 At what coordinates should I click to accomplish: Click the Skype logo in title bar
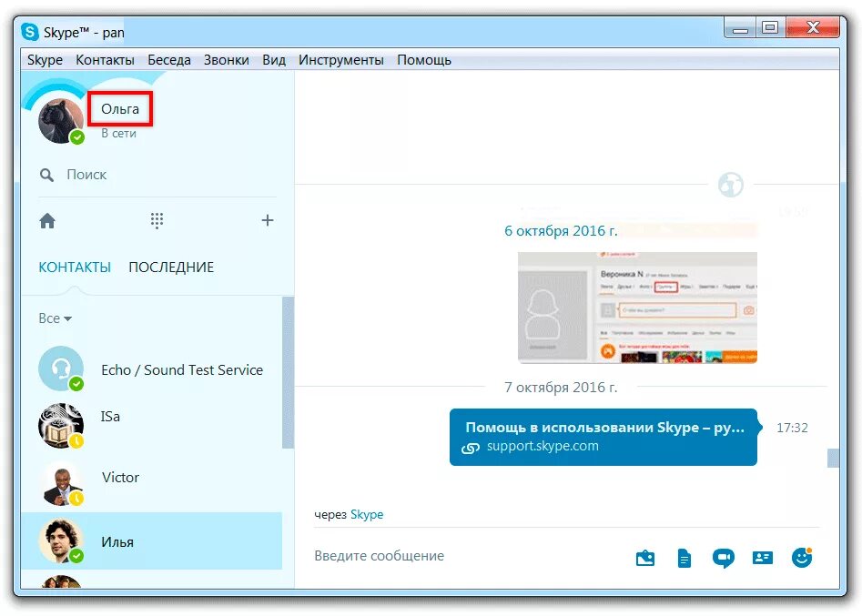[x=30, y=32]
